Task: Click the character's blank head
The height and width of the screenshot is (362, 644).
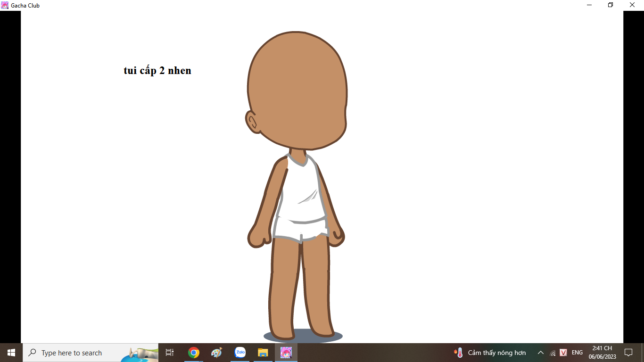Action: 297,90
